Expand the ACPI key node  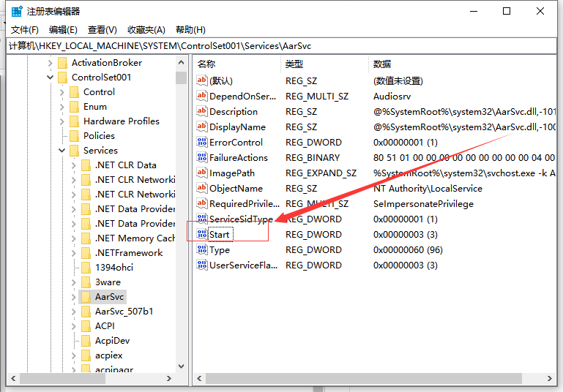coord(73,326)
